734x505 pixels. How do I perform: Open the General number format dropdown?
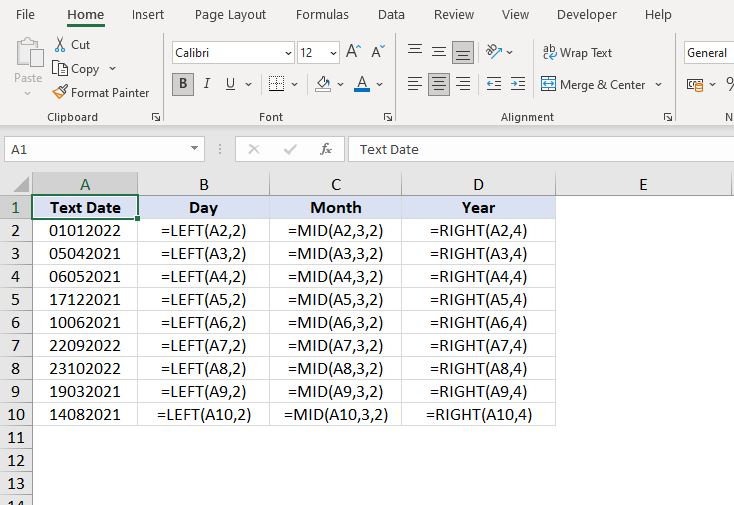[708, 52]
